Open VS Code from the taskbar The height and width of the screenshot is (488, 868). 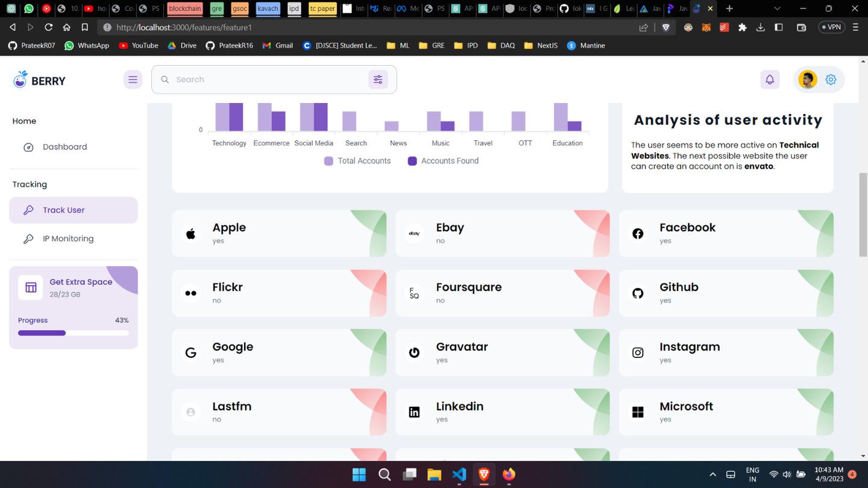click(x=459, y=475)
